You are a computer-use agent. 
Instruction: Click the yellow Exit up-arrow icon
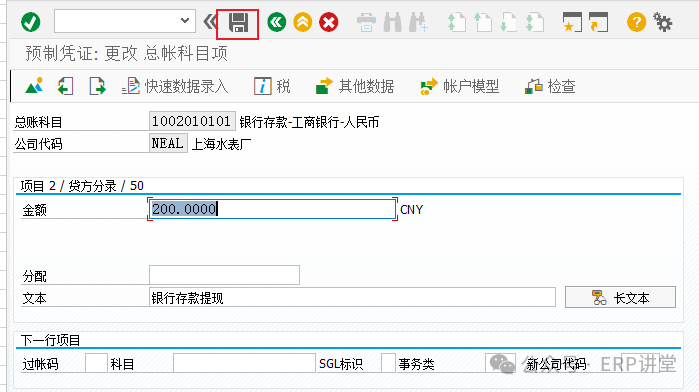click(303, 22)
